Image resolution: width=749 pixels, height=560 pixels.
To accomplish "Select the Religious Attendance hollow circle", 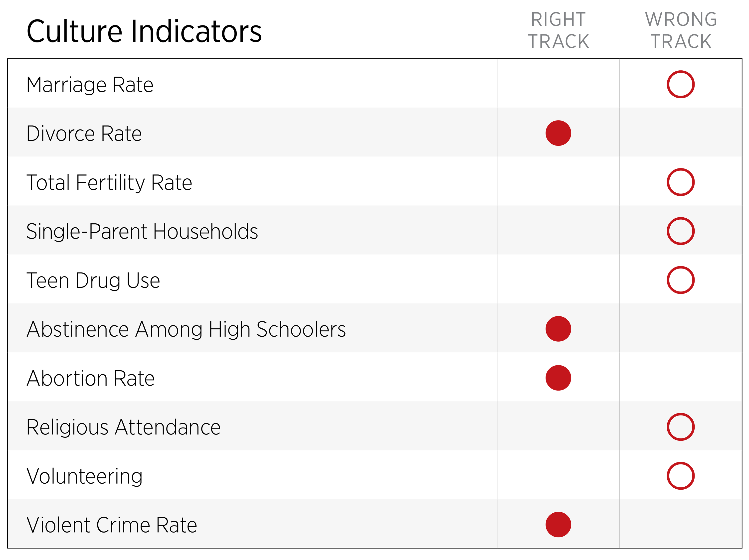I will point(680,427).
